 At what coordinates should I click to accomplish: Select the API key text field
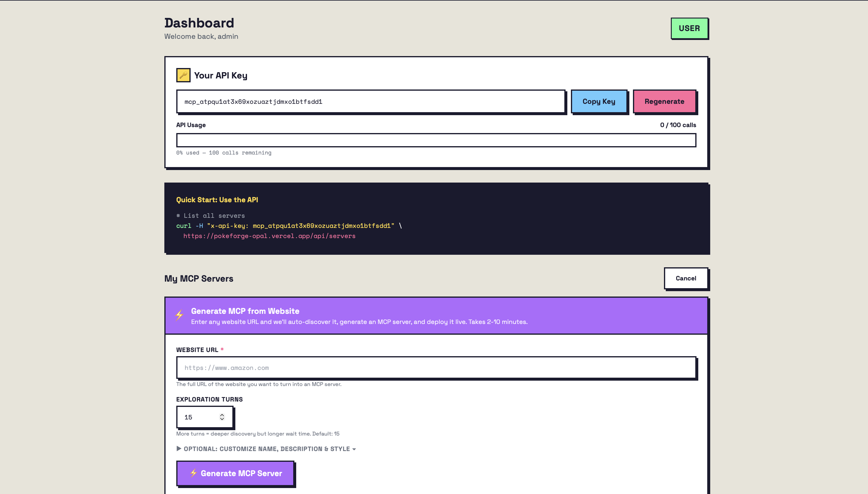coord(370,101)
